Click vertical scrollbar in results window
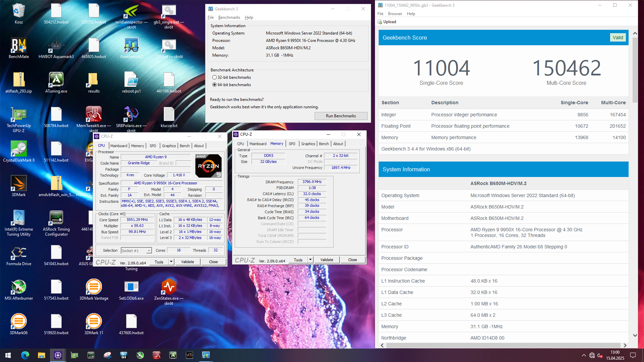Viewport: 644px width, 362px height. tap(635, 70)
